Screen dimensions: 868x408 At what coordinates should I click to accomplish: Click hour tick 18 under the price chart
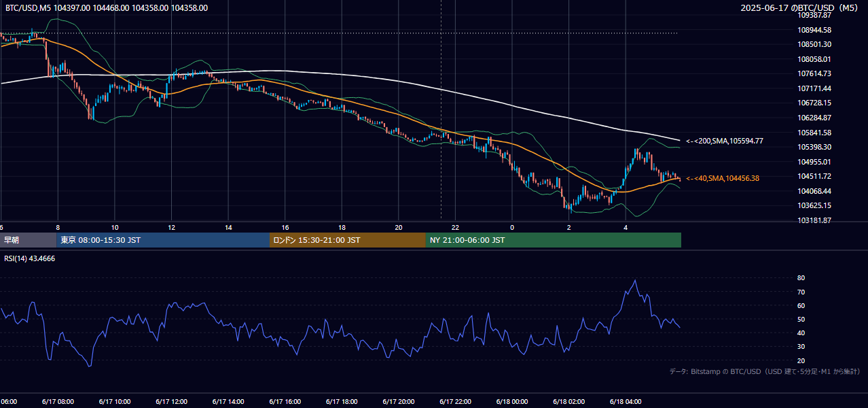(x=342, y=227)
